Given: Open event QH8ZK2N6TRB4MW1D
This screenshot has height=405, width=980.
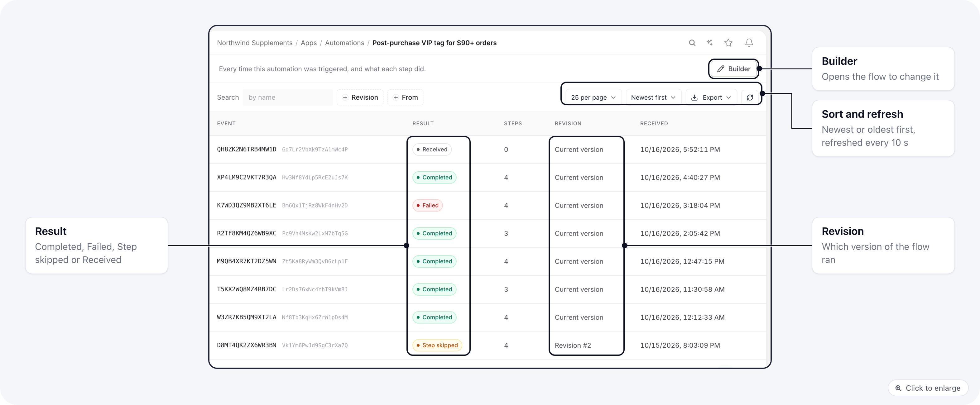Looking at the screenshot, I should pyautogui.click(x=247, y=150).
